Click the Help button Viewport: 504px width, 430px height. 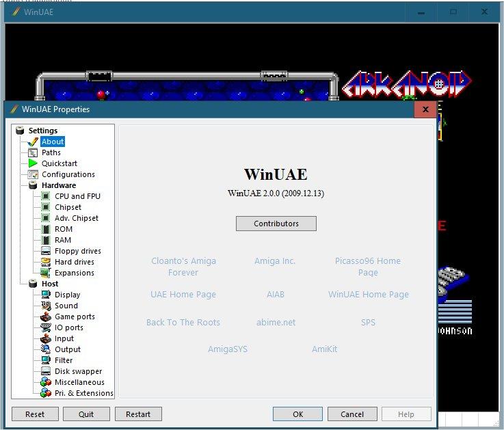pyautogui.click(x=406, y=414)
